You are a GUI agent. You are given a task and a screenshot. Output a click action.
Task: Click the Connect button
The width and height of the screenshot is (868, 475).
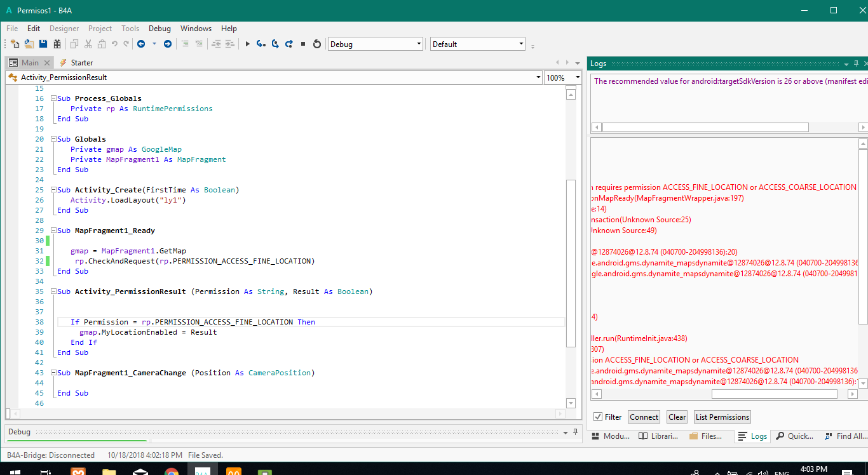coord(644,417)
